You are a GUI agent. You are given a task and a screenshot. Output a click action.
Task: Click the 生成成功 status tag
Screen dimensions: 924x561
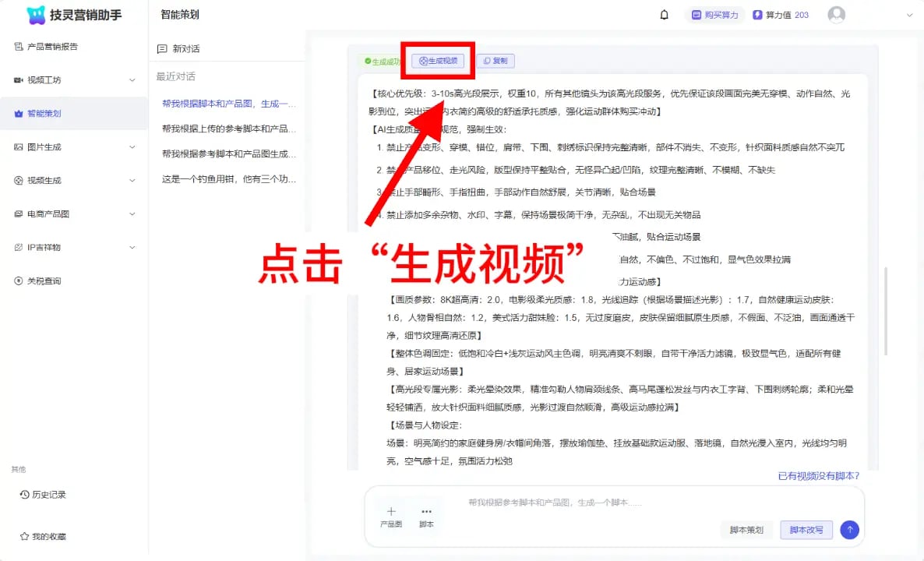pos(381,62)
